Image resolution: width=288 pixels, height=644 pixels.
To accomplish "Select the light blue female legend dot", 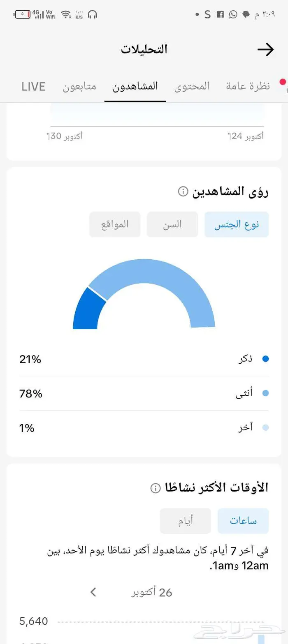I will pyautogui.click(x=266, y=393).
